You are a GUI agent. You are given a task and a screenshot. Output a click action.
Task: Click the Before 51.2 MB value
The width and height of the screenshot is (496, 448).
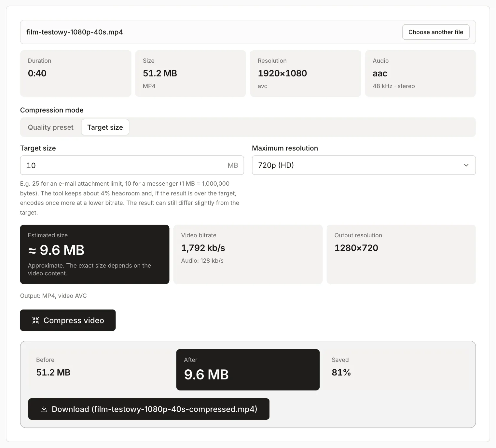click(x=53, y=372)
